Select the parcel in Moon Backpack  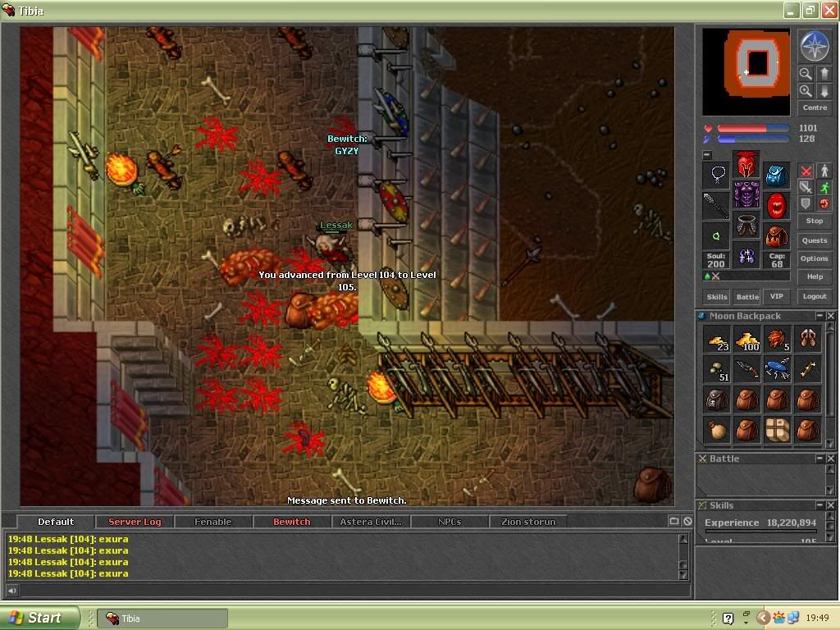click(778, 430)
